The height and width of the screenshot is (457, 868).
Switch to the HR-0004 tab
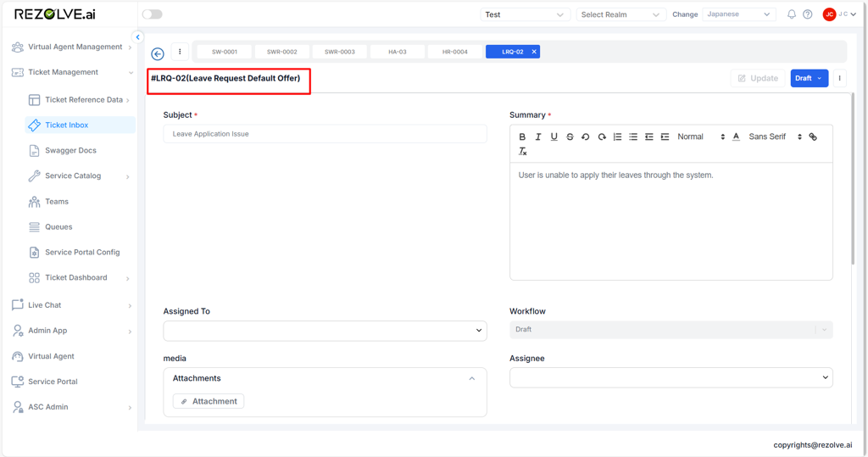point(454,52)
